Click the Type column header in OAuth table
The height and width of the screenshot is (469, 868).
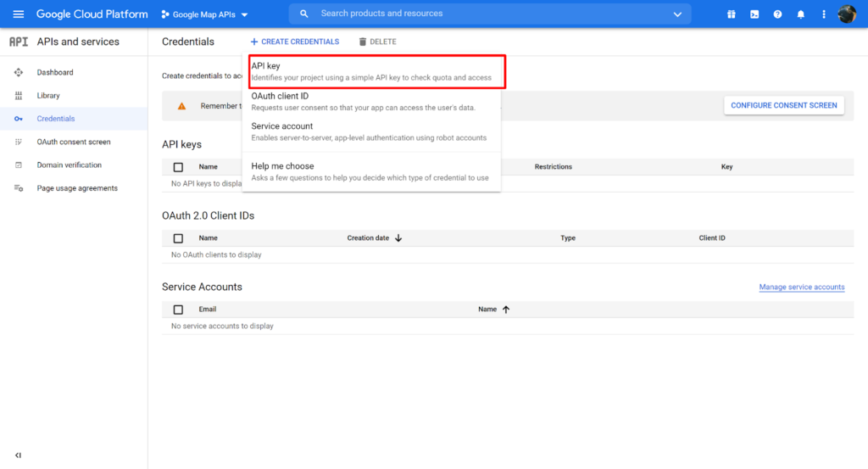(x=568, y=238)
